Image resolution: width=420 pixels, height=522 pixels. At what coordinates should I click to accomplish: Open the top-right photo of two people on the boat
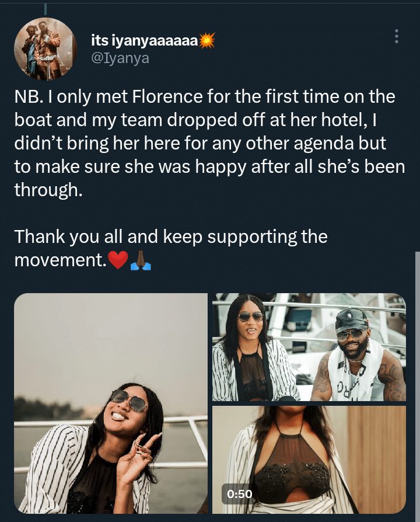309,347
